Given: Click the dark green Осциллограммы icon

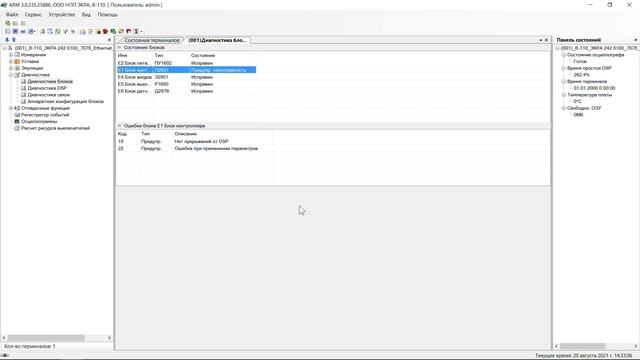Looking at the screenshot, I should [17, 122].
